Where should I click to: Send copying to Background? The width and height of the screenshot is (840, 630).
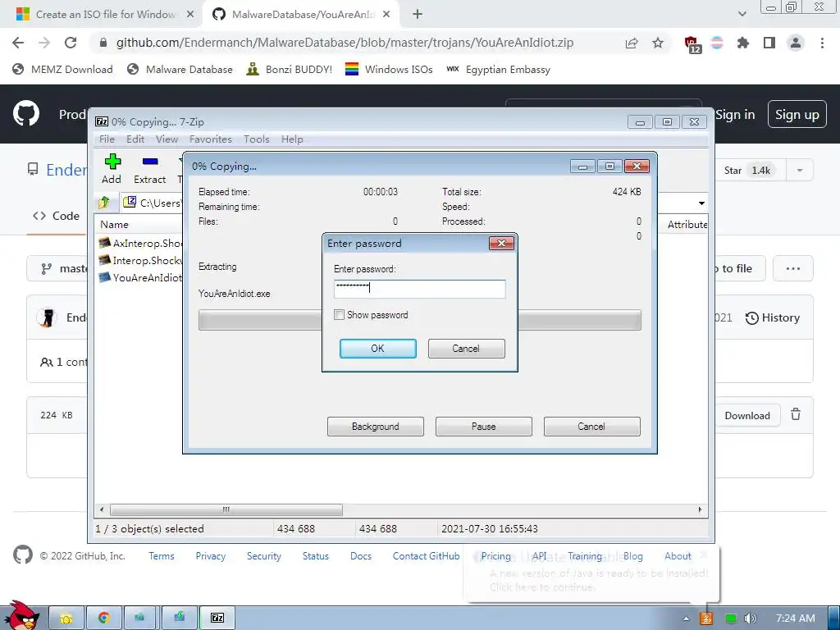pyautogui.click(x=376, y=427)
